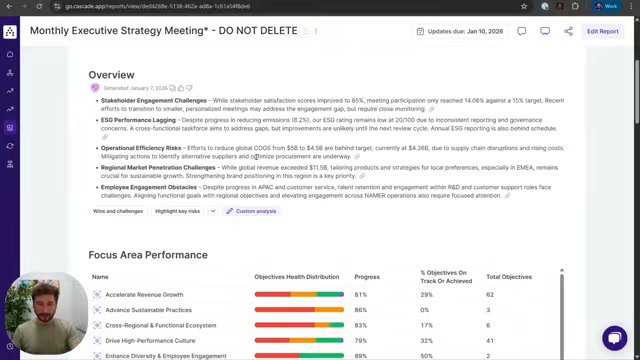The height and width of the screenshot is (360, 640).
Task: Open the link icon after Employee Engagement bullet
Action: [507, 196]
